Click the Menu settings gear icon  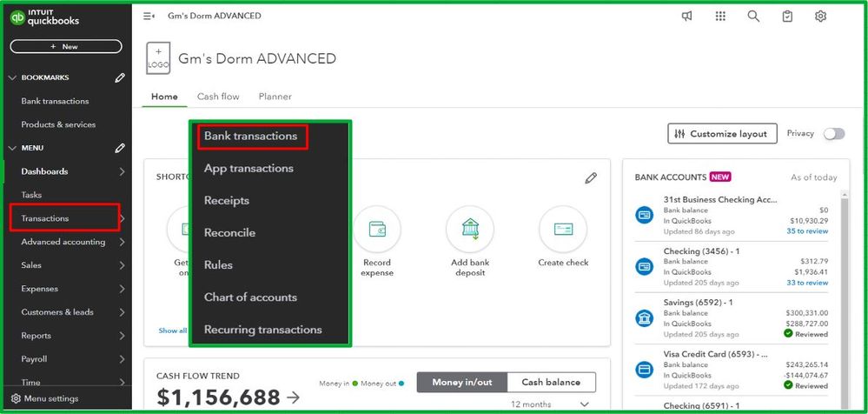tap(16, 398)
